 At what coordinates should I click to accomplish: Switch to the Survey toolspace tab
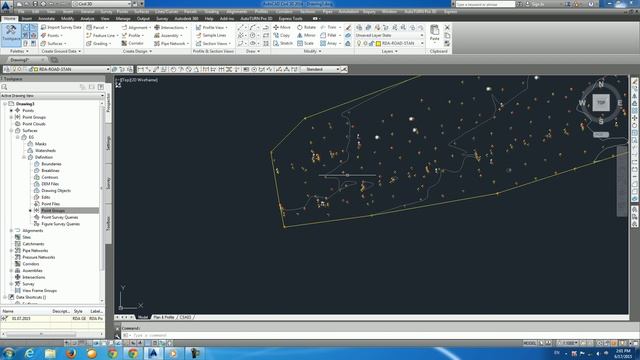click(108, 183)
